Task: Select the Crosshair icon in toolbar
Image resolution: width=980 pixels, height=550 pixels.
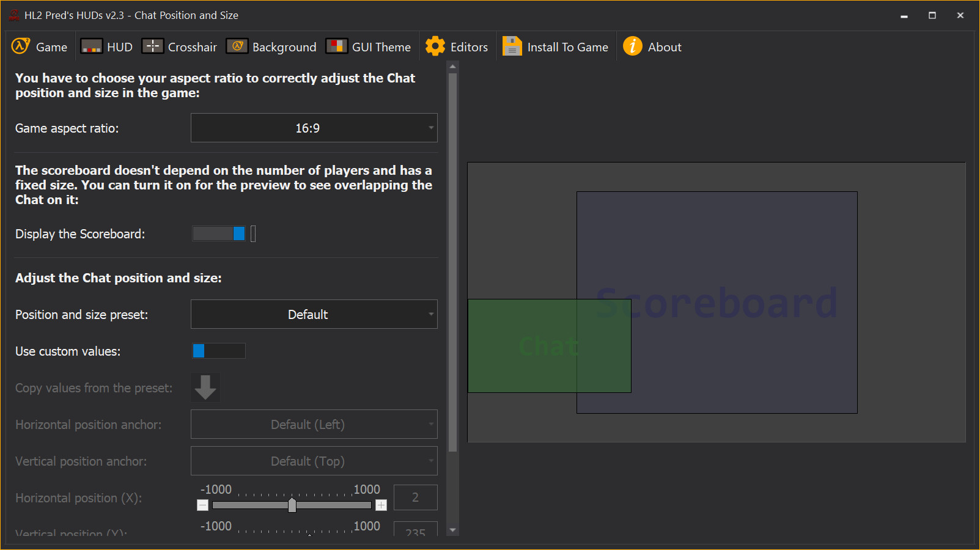Action: [x=152, y=46]
